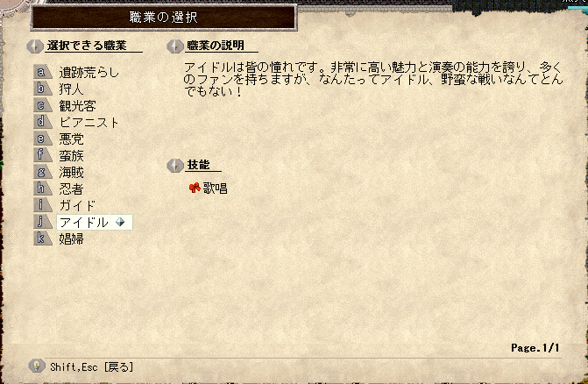Click the 'c' key icon beside 観光客
This screenshot has height=384, width=588.
42,105
